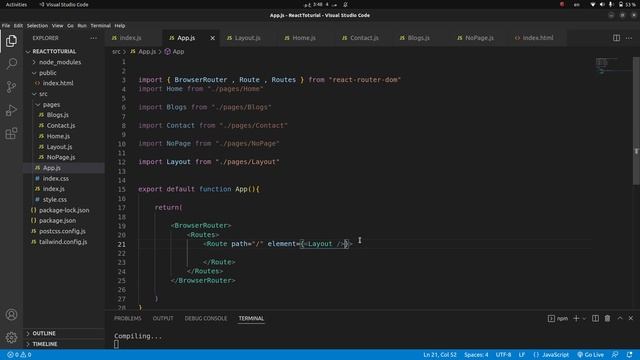Click Ln 21, Col 52 cursor position
Screen dimensions: 640x360
click(x=440, y=355)
